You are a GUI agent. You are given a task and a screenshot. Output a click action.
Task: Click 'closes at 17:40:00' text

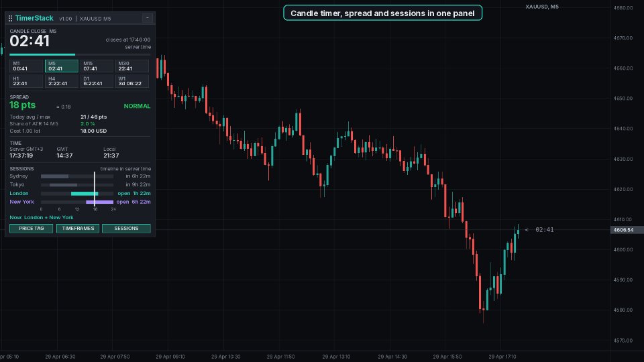click(x=128, y=40)
